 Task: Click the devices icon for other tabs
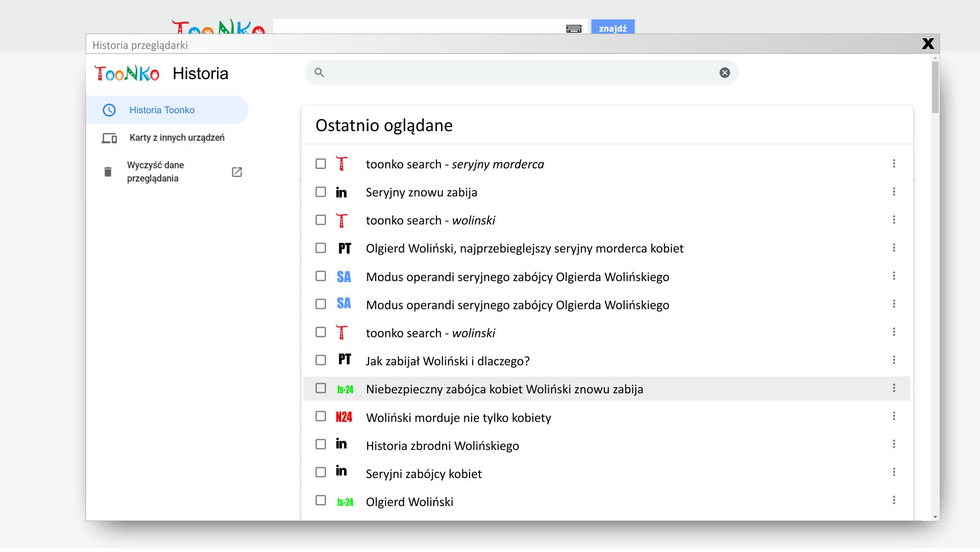tap(109, 138)
